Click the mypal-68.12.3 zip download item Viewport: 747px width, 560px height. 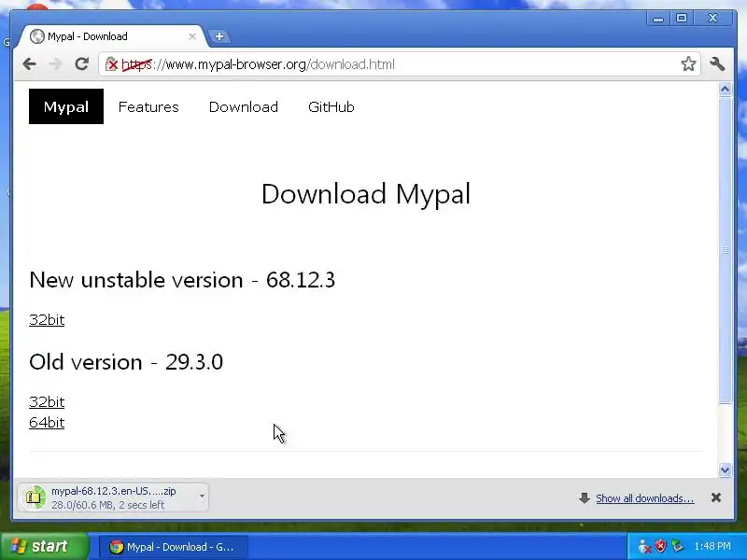coord(113,497)
